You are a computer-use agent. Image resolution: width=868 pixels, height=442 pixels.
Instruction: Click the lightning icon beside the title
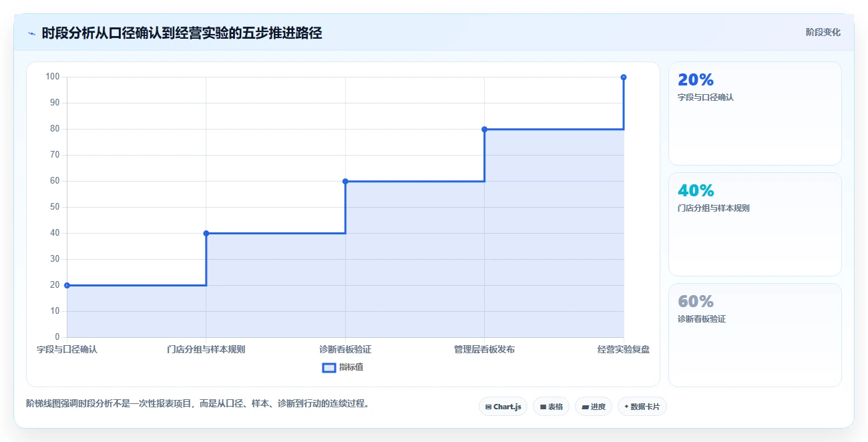click(x=31, y=33)
